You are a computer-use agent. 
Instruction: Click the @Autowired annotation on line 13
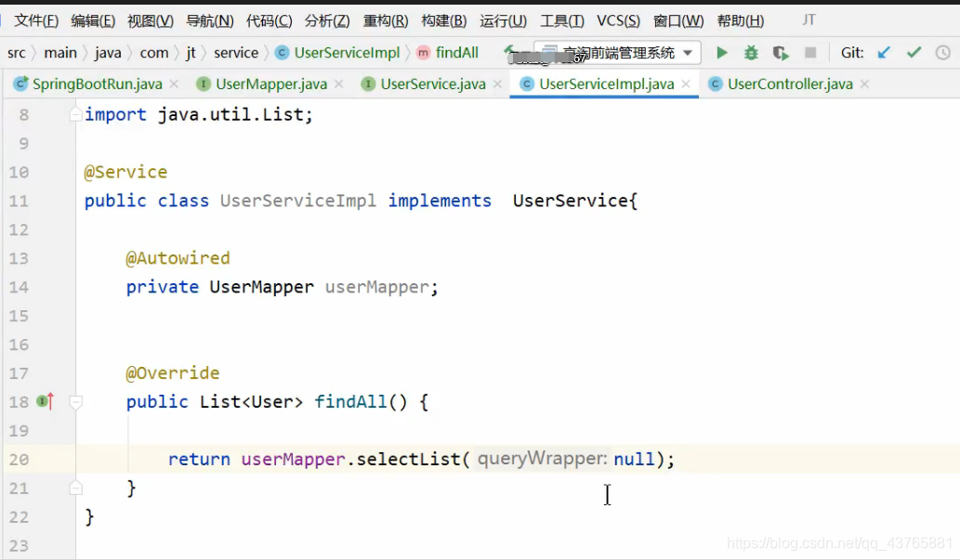click(178, 258)
